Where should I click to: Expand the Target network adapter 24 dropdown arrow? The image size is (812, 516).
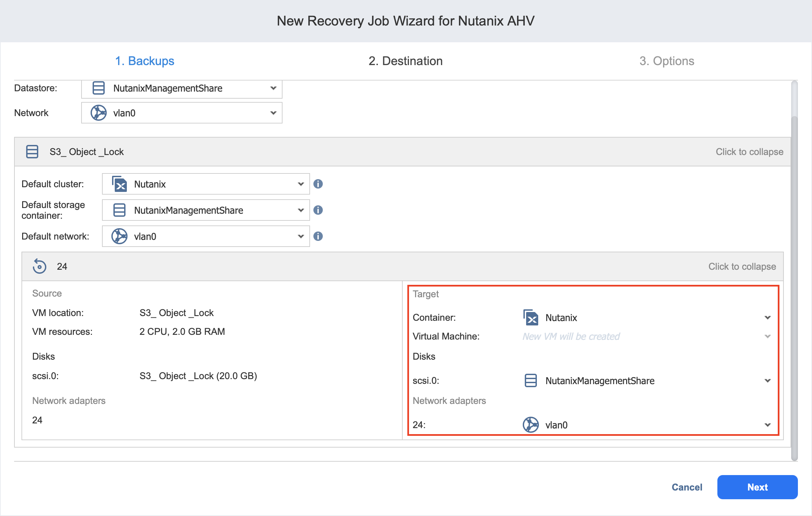click(768, 425)
